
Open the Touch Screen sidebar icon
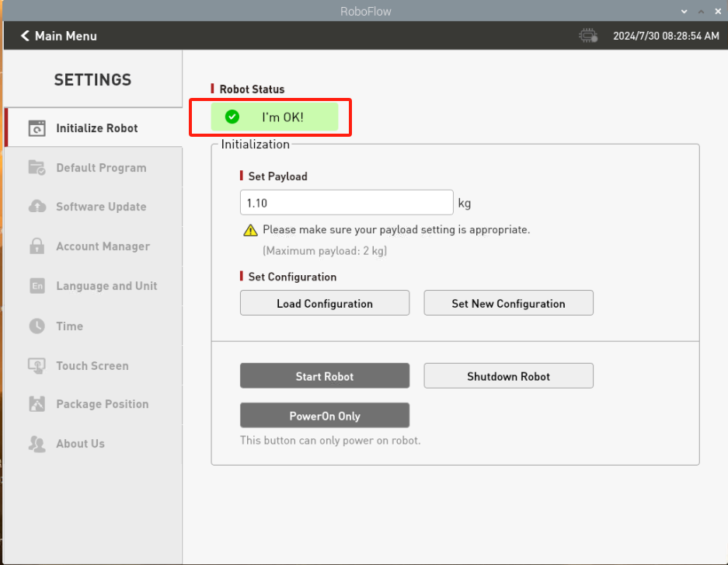click(37, 365)
